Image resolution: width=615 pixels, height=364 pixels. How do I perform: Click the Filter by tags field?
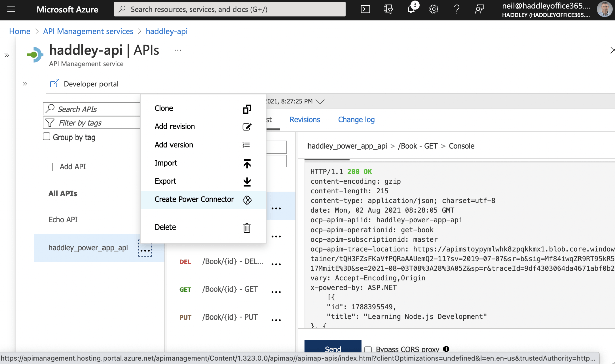[x=91, y=123]
